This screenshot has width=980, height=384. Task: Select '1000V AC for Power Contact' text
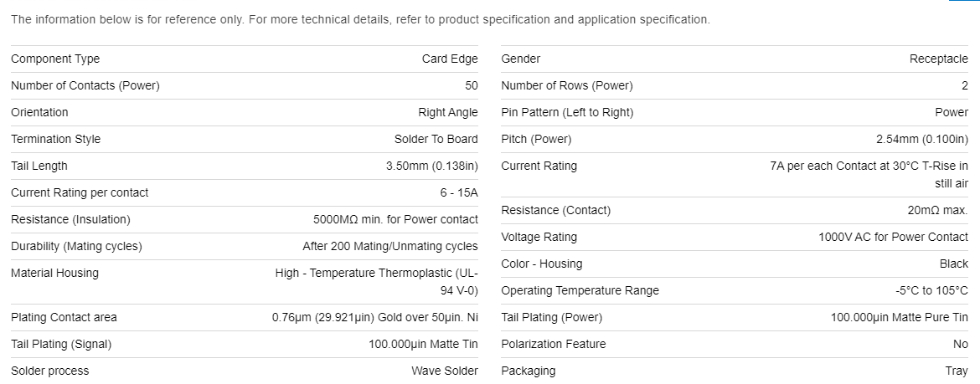pyautogui.click(x=893, y=237)
